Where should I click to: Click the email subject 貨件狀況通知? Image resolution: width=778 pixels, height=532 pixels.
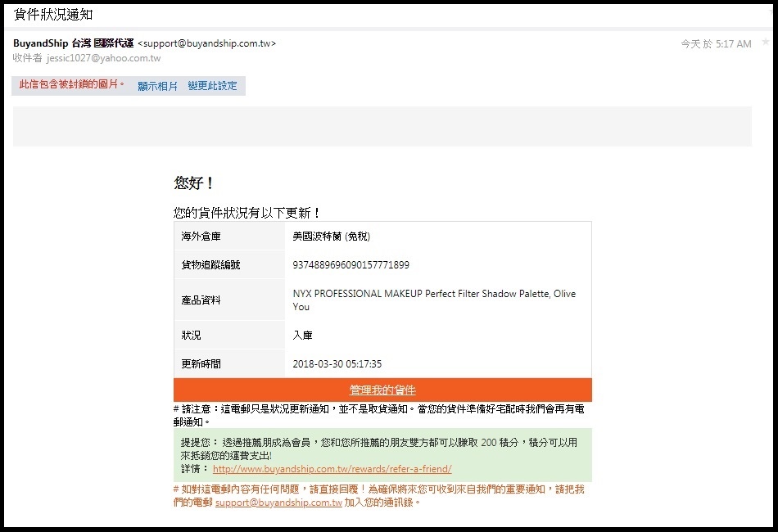tap(53, 16)
